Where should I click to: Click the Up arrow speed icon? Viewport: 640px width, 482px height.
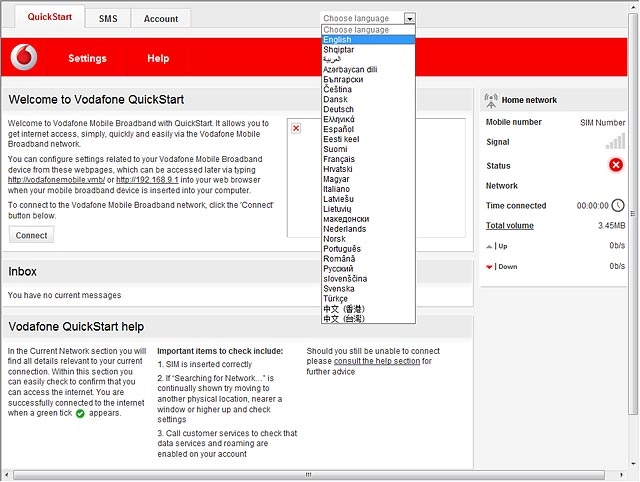(489, 246)
